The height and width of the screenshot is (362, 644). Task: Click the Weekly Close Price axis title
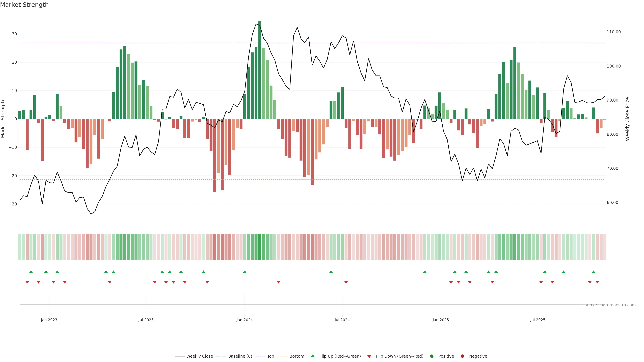coord(628,119)
